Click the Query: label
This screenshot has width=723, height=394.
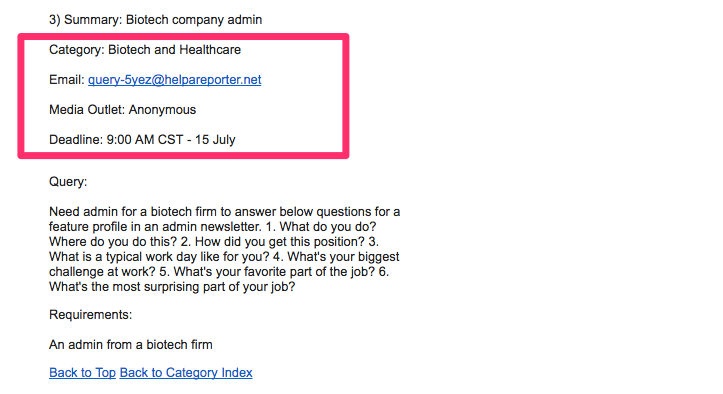pos(68,182)
